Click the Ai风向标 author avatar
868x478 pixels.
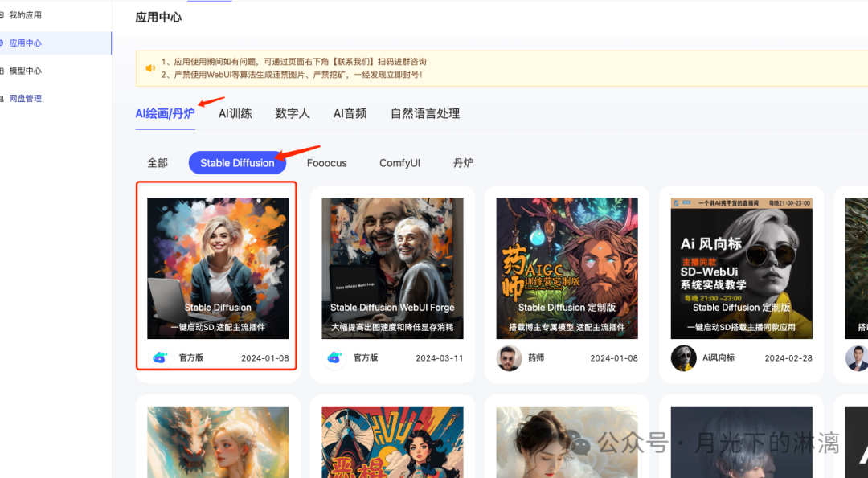point(683,358)
